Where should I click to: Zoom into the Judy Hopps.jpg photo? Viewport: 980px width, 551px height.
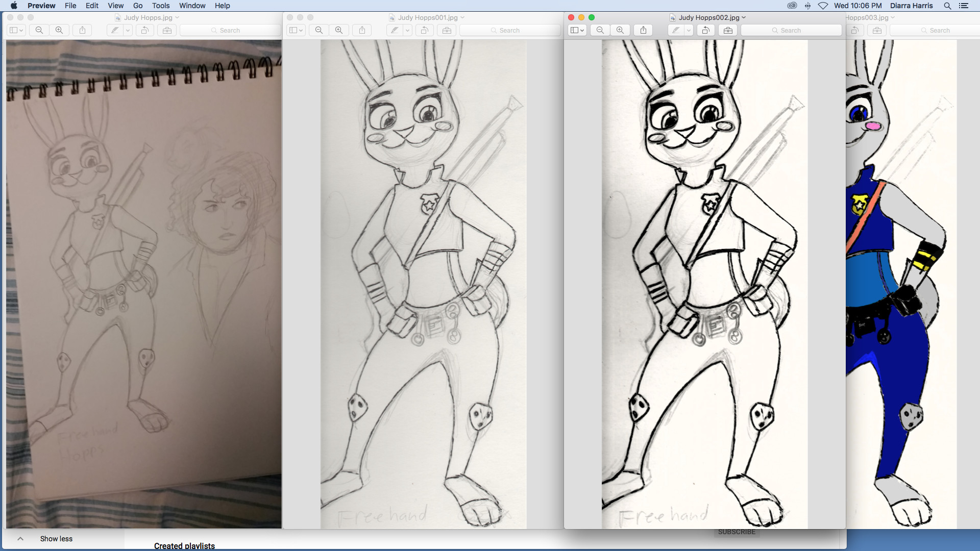point(59,30)
